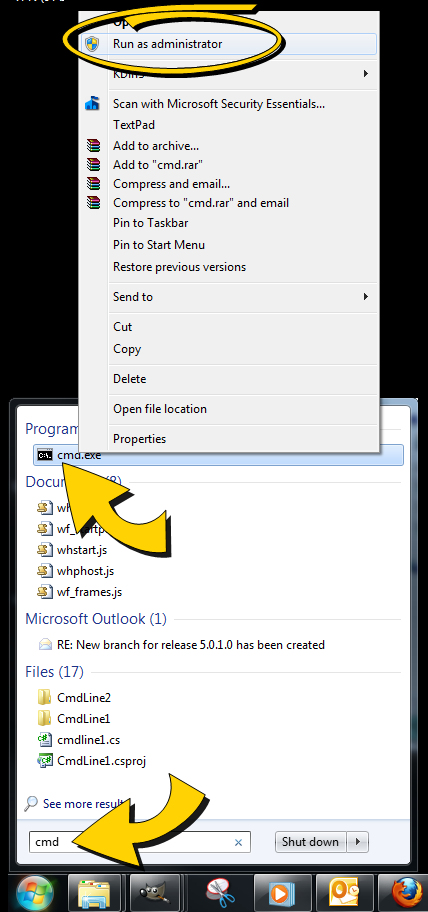Open the whphost.js document result

tap(85, 571)
